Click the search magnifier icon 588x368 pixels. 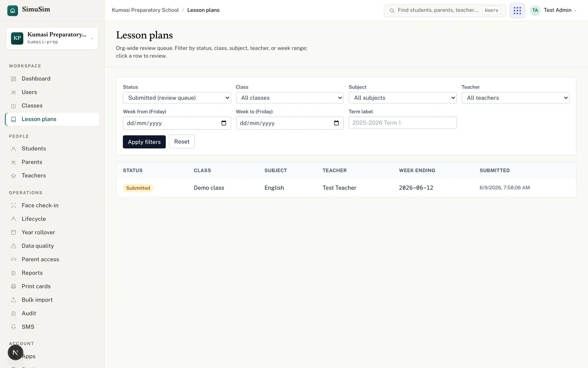tap(392, 11)
